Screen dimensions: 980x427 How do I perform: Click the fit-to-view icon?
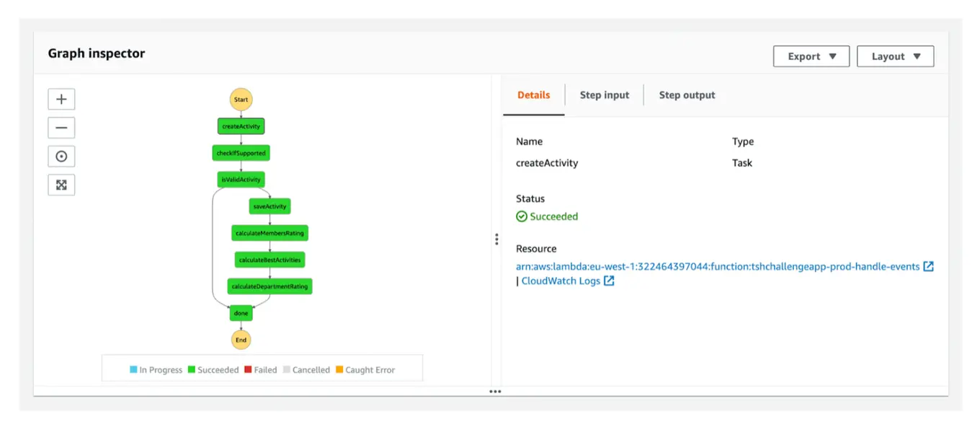61,185
